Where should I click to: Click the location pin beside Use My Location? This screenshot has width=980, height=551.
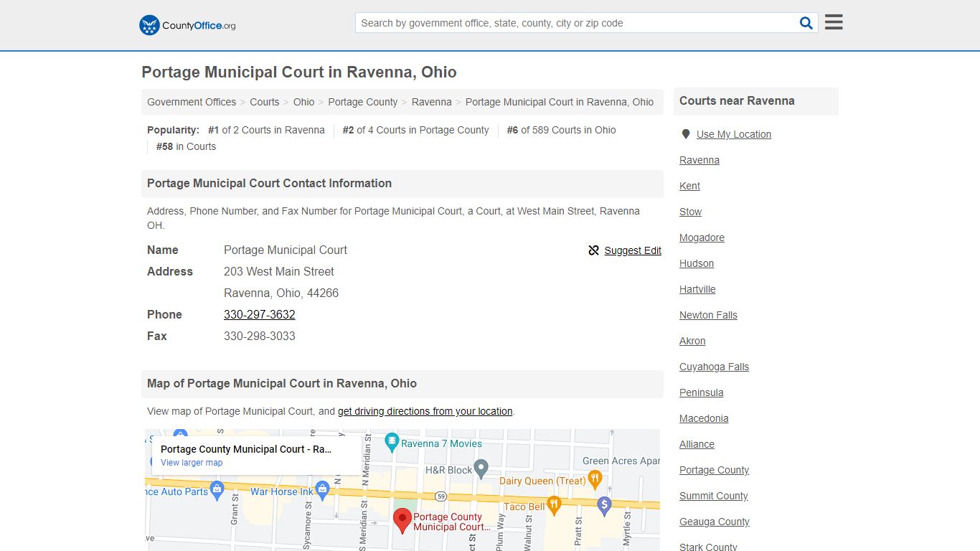[x=686, y=134]
